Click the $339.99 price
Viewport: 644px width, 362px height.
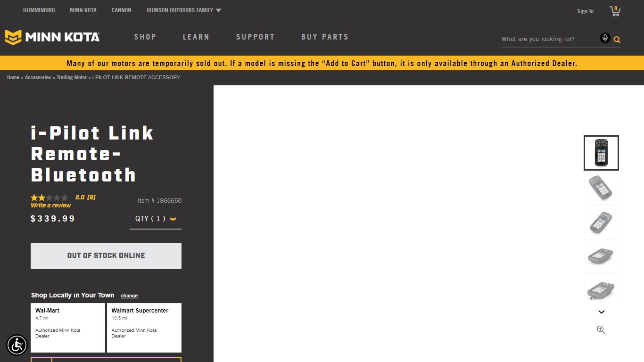click(53, 219)
